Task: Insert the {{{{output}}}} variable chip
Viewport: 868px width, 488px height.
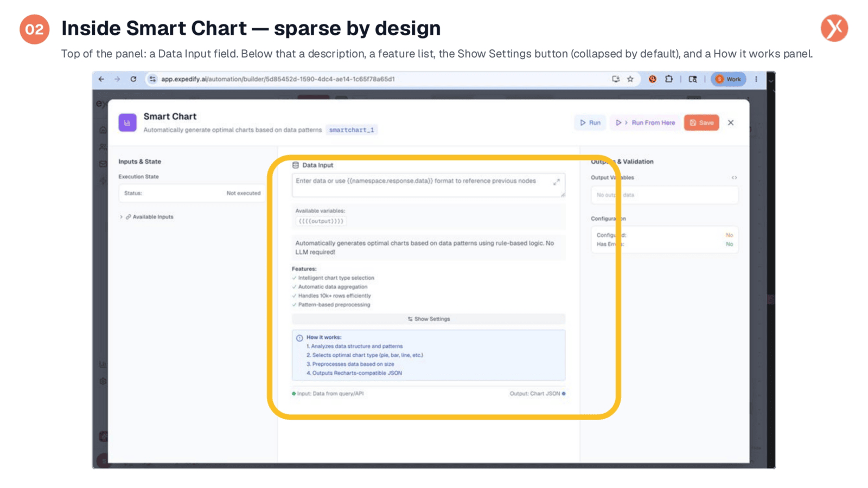Action: tap(321, 221)
